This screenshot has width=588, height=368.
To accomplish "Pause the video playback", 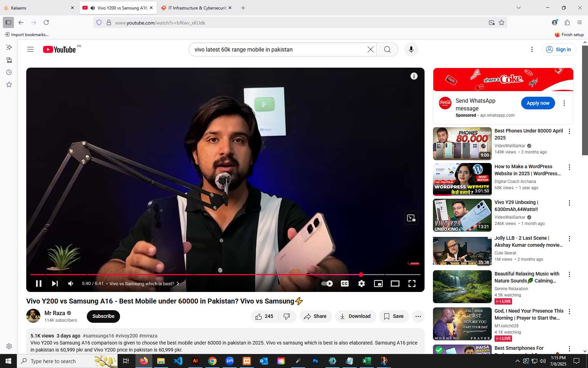I will tap(39, 284).
